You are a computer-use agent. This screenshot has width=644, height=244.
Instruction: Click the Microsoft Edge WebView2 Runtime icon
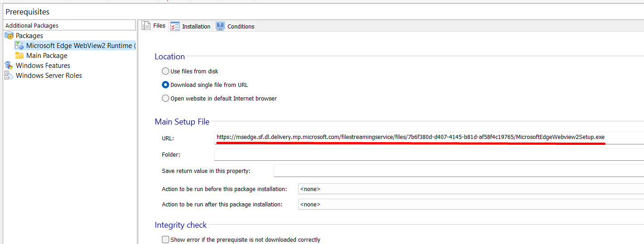pos(19,45)
